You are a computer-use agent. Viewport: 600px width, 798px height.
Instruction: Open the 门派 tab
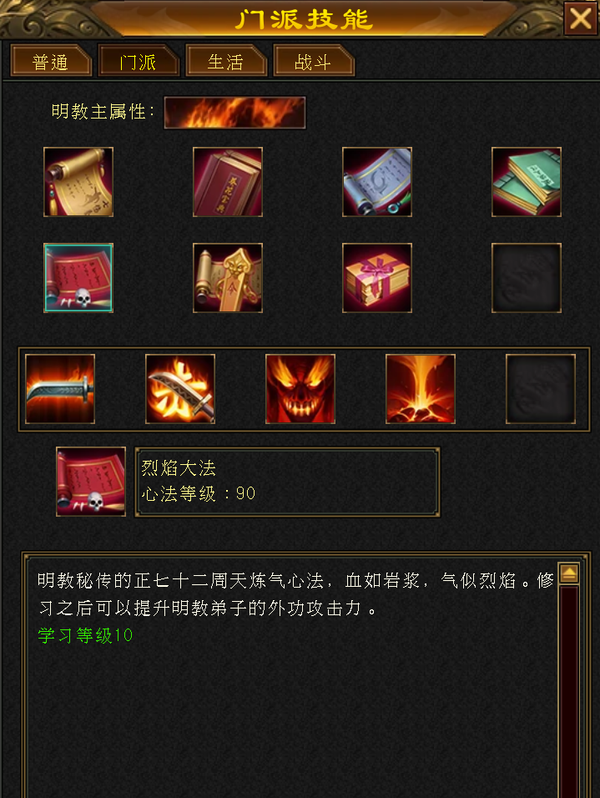click(x=138, y=61)
